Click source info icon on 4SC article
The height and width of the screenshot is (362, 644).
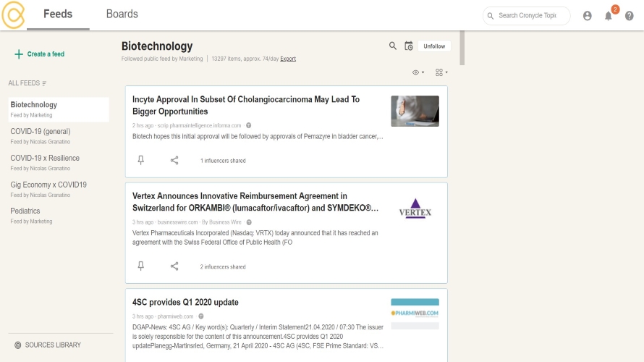click(201, 316)
